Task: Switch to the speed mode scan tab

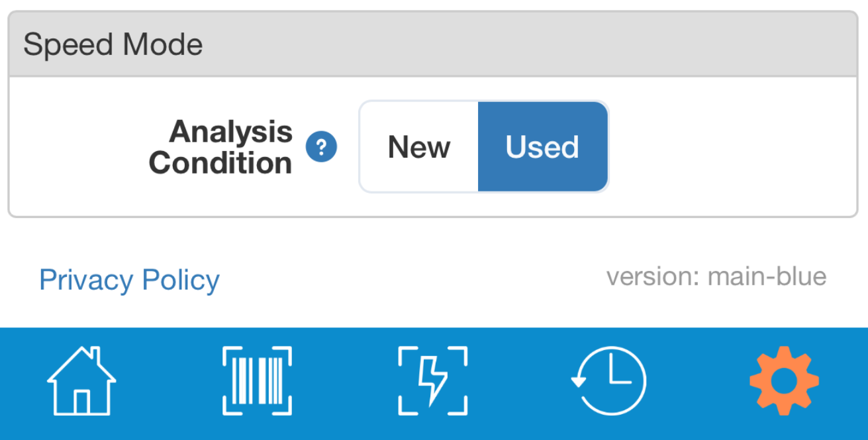Action: (433, 381)
